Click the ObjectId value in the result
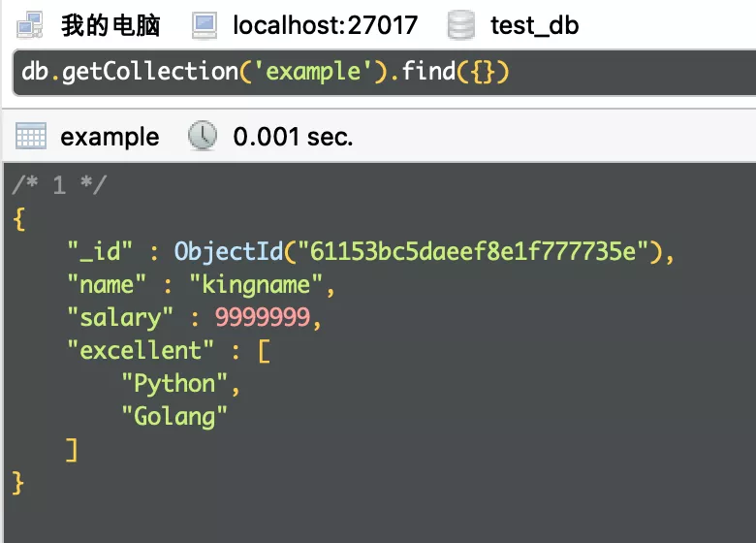The height and width of the screenshot is (543, 756). point(423,252)
